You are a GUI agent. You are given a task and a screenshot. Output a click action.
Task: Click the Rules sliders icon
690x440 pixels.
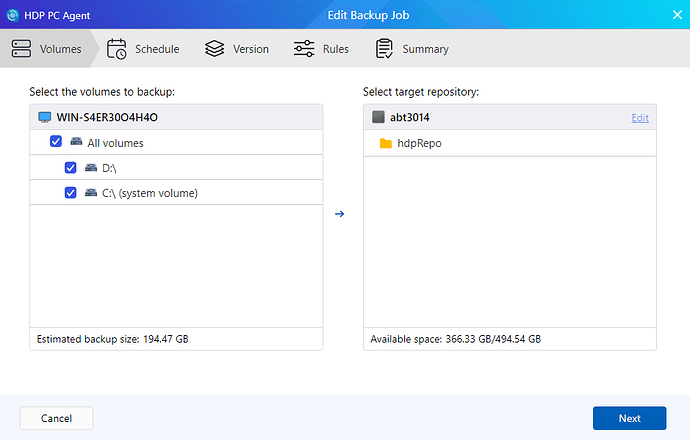[304, 49]
